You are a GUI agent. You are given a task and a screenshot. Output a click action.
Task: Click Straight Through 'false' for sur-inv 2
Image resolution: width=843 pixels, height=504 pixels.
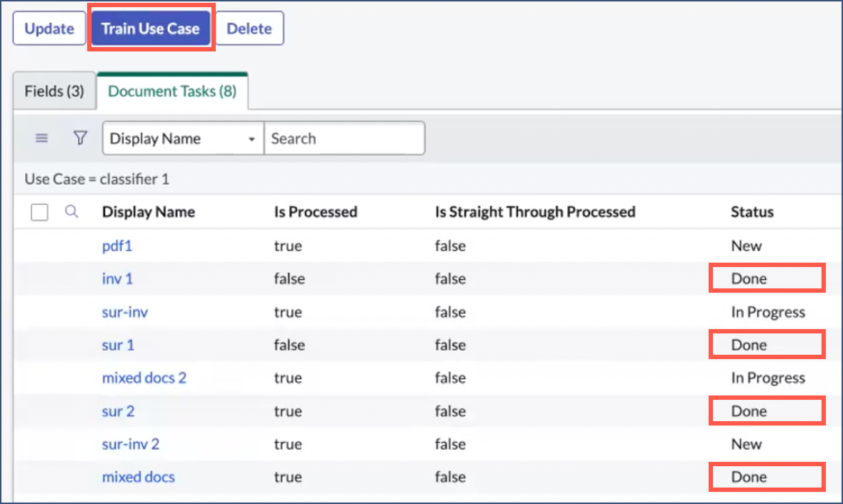[x=451, y=444]
